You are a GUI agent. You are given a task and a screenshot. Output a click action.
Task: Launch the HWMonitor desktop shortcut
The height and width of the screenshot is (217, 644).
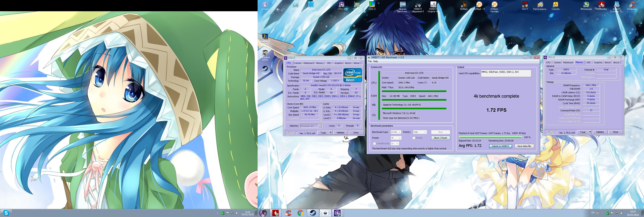[x=602, y=6]
